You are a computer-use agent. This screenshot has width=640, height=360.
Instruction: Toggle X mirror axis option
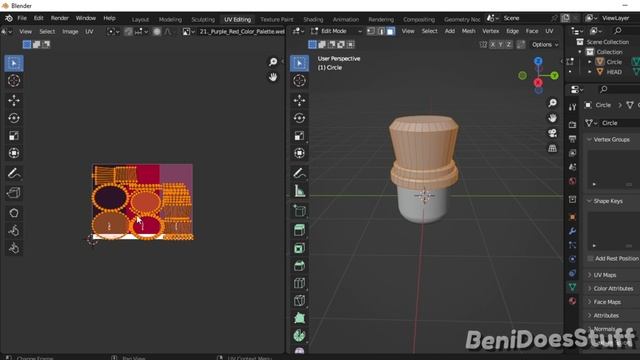tap(493, 44)
